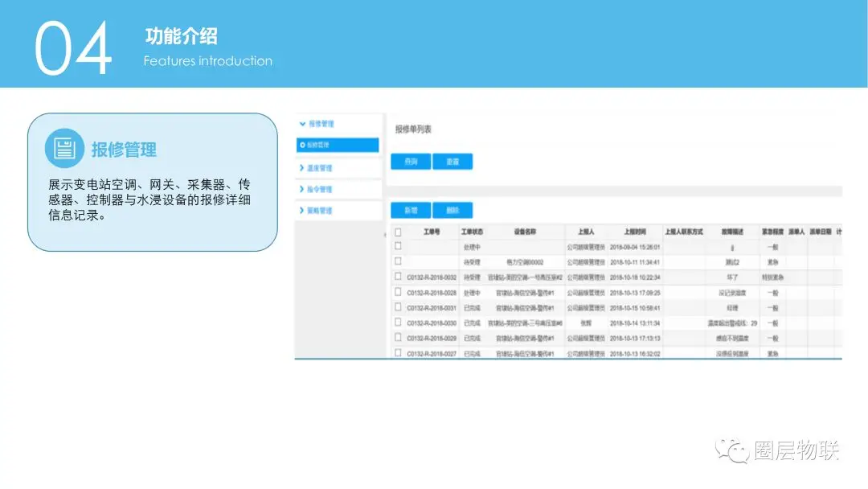Screen dimensions: 868x489
Task: Select checkbox for order C0132-R-2018-0031
Action: click(x=398, y=306)
